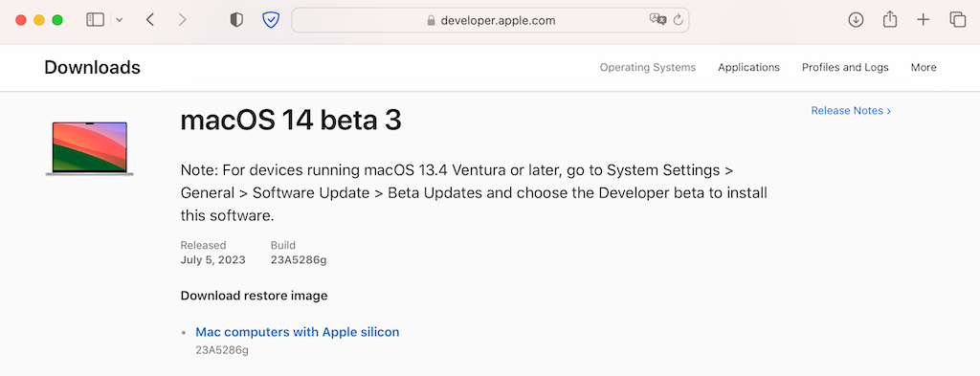Click the macOS Sonoma MacBook thumbnail
The image size is (980, 376).
click(x=89, y=148)
